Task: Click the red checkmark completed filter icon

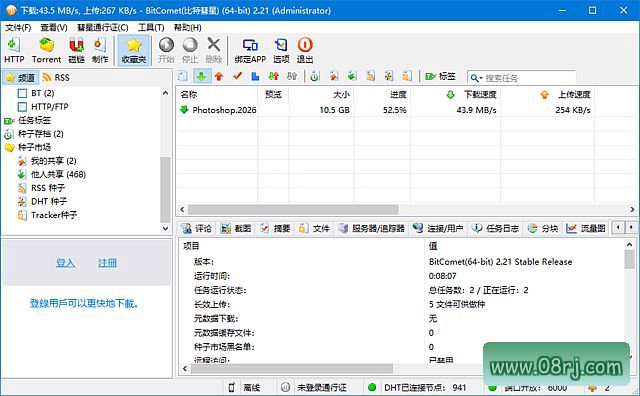Action: tap(237, 76)
